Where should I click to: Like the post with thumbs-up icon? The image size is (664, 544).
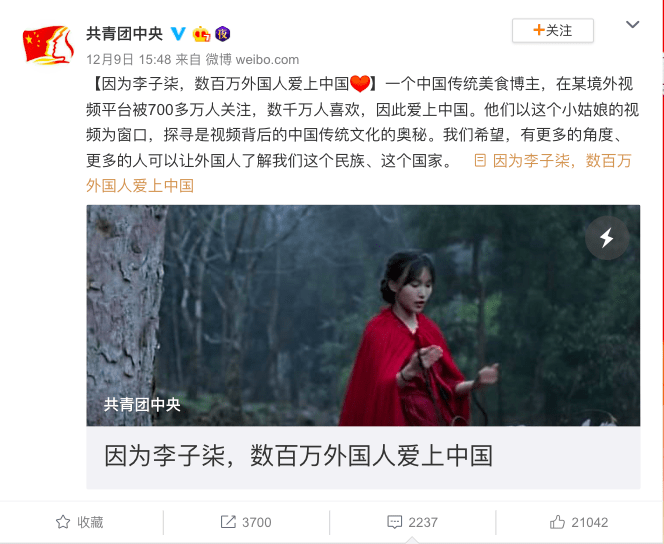[557, 522]
